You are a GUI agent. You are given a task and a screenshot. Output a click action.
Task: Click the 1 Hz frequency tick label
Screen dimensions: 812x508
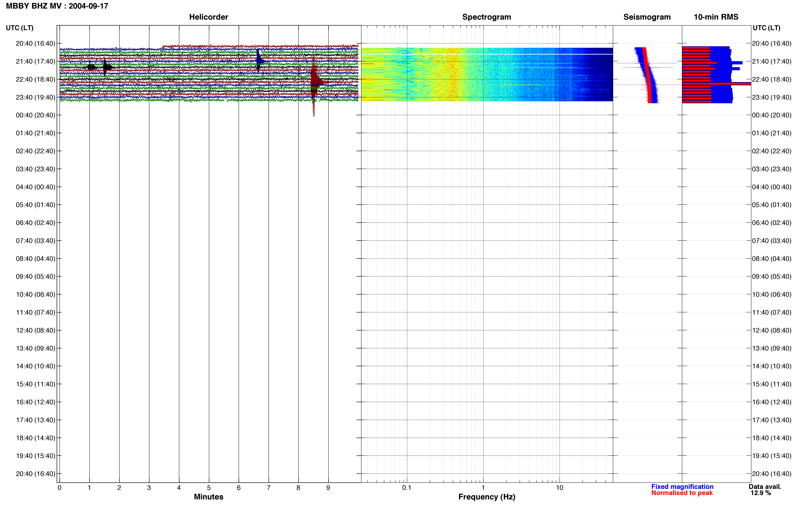tap(483, 487)
